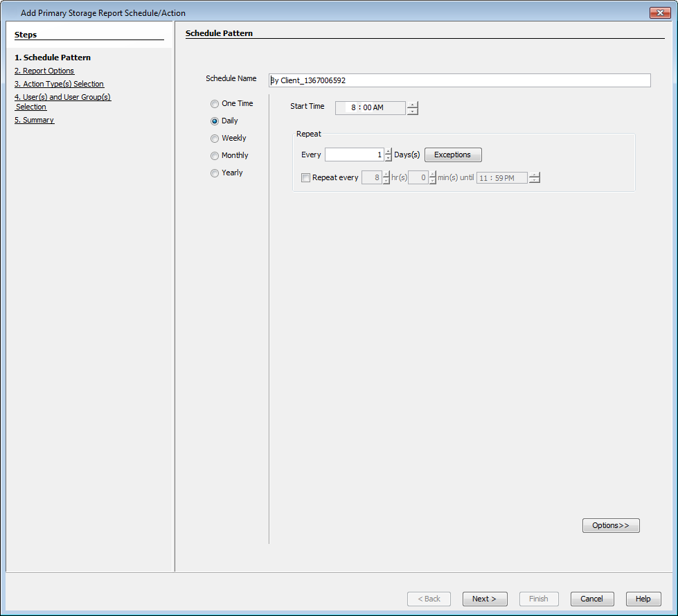678x616 pixels.
Task: Jump to the Report Options step
Action: click(x=44, y=71)
